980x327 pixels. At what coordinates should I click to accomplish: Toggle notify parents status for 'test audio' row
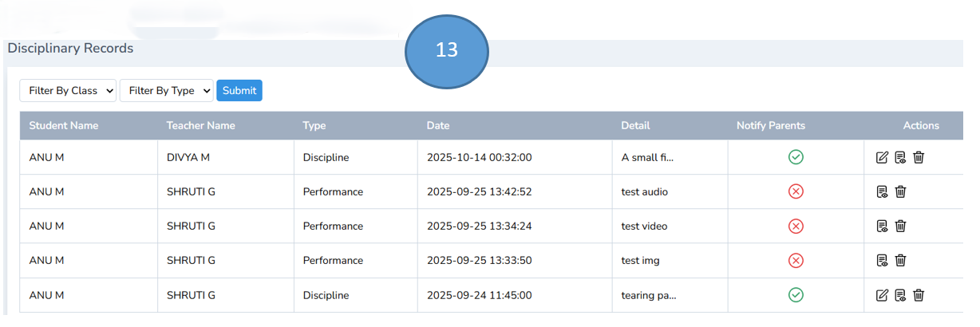(x=796, y=192)
